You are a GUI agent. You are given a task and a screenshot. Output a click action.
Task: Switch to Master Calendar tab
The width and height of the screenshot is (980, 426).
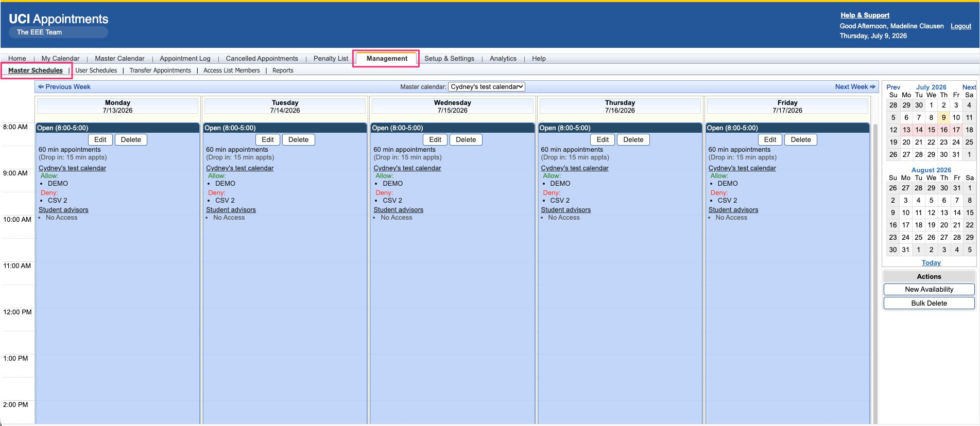tap(119, 58)
